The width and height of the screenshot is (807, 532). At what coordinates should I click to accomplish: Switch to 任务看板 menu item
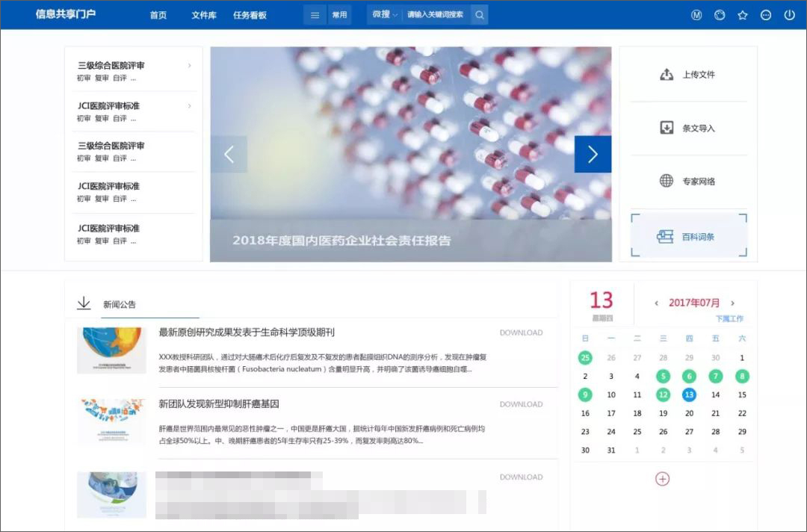[x=250, y=15]
